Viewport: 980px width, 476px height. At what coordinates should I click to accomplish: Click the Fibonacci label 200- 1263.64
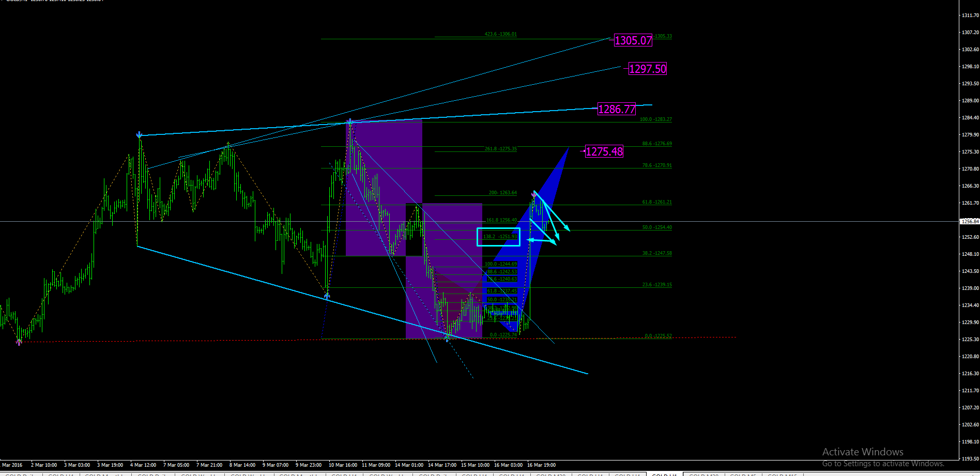pyautogui.click(x=502, y=193)
